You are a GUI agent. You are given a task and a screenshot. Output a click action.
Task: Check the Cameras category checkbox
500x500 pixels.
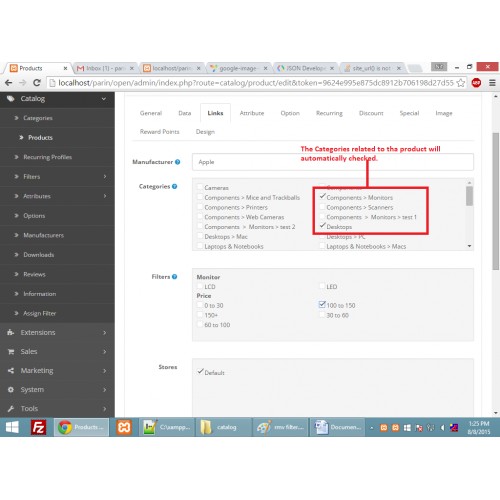point(200,187)
